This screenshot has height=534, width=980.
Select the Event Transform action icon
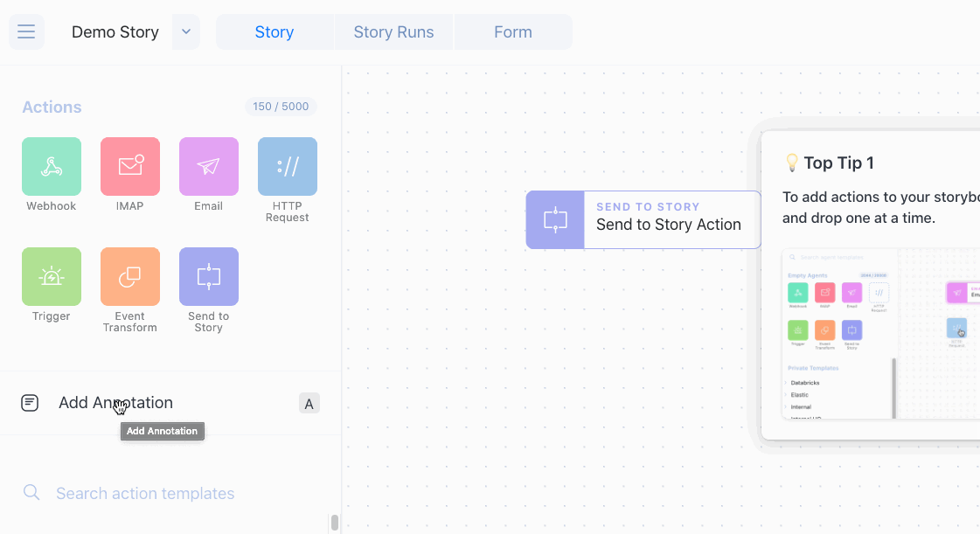click(130, 276)
